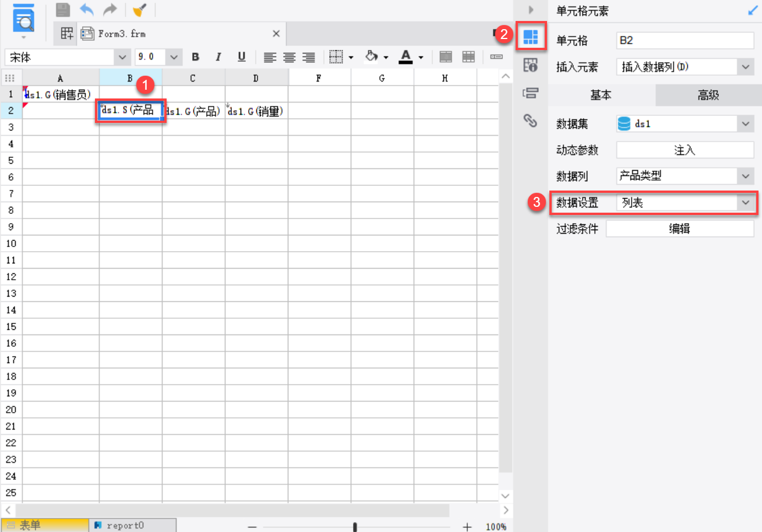The image size is (762, 532).
Task: Click the grid icon left of the Form3.frm tab
Action: pyautogui.click(x=67, y=34)
